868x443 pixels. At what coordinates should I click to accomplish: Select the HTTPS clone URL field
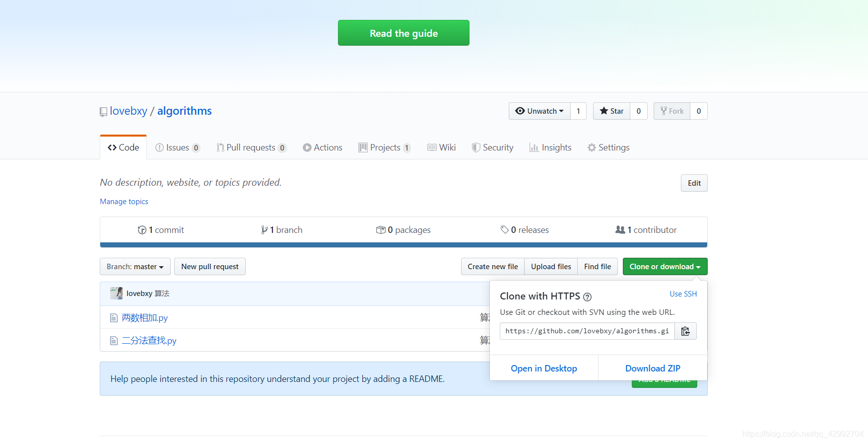(587, 331)
